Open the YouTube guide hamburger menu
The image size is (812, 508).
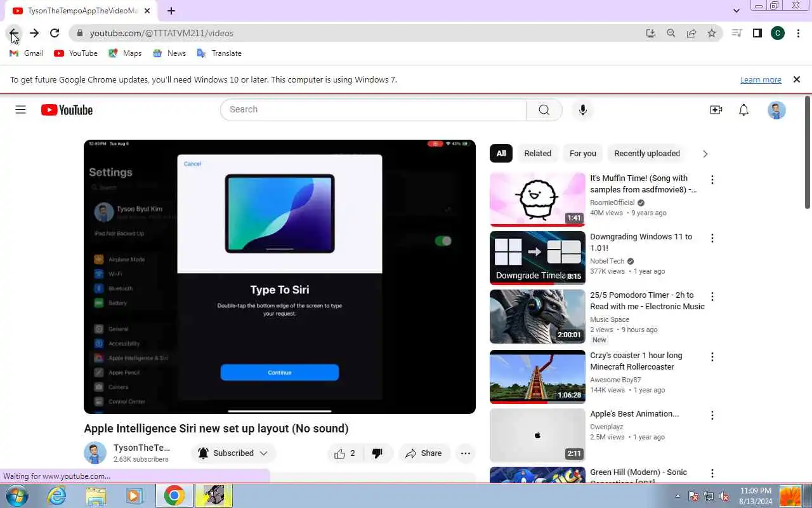pos(20,110)
